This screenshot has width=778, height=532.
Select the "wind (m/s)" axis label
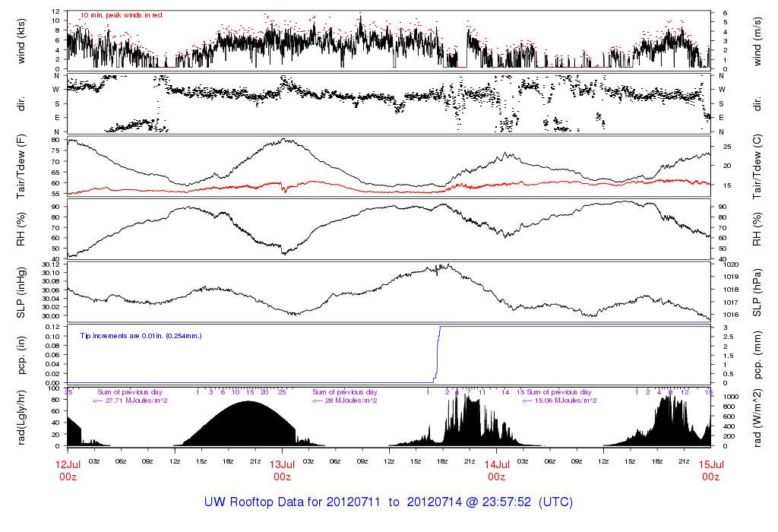coord(757,41)
